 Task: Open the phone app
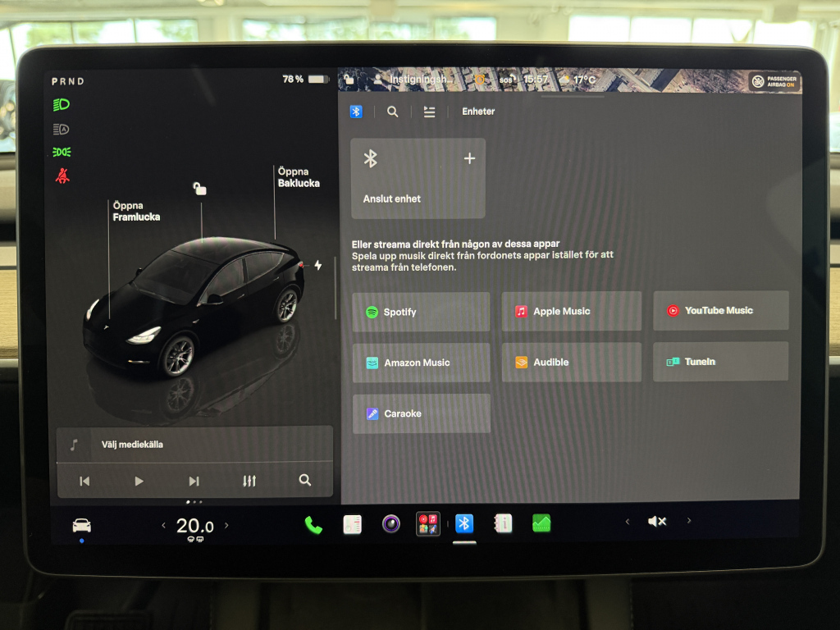[313, 525]
